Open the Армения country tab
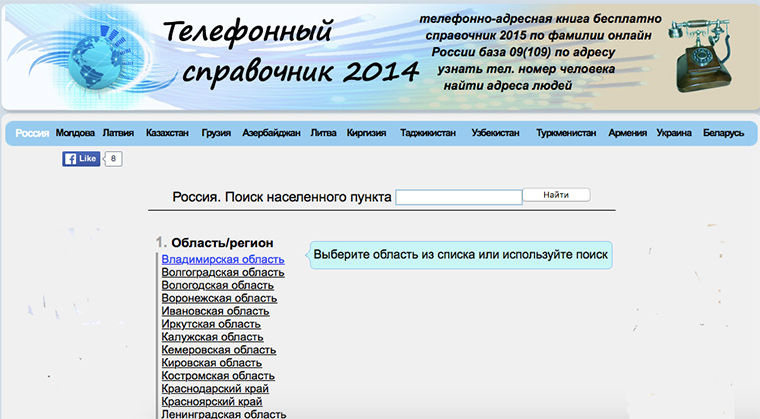Viewport: 760px width, 419px height. coord(628,133)
